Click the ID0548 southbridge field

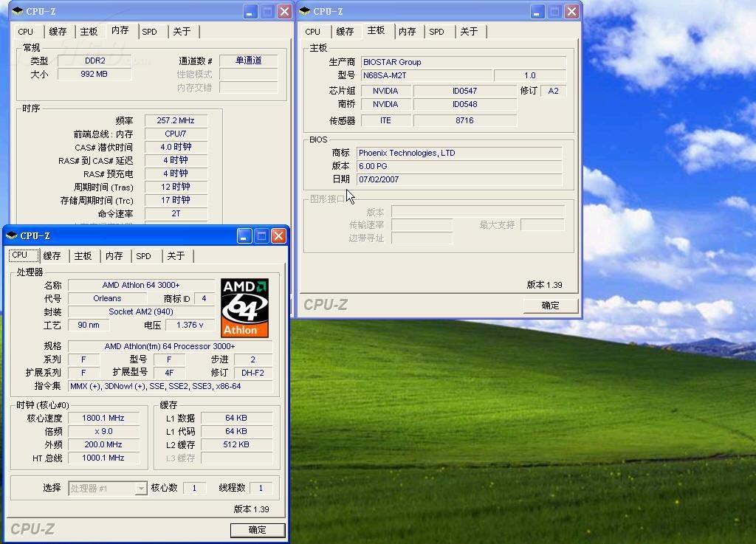465,105
